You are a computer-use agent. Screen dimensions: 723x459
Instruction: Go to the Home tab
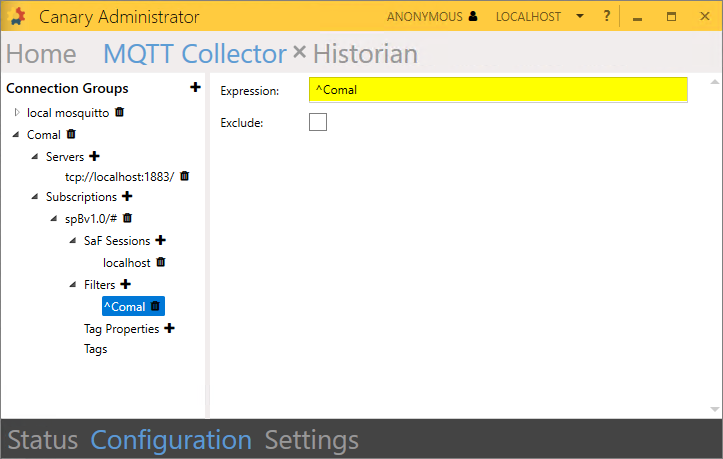coord(41,54)
